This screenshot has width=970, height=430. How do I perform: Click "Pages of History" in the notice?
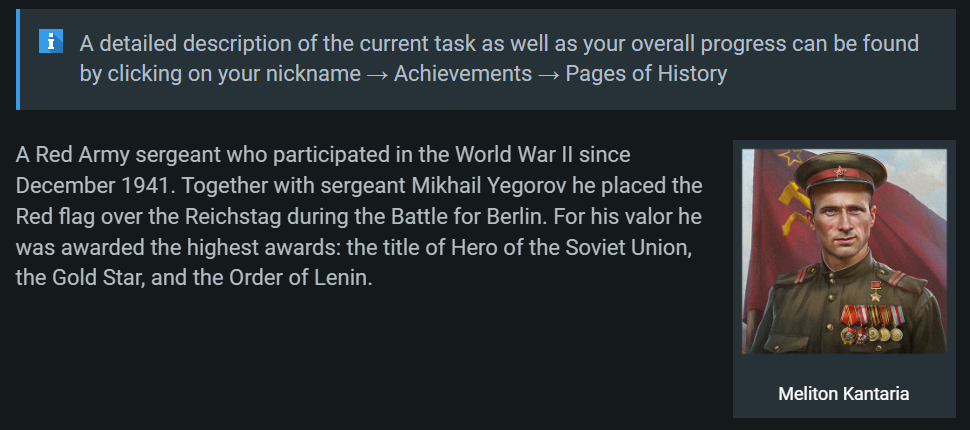[646, 74]
